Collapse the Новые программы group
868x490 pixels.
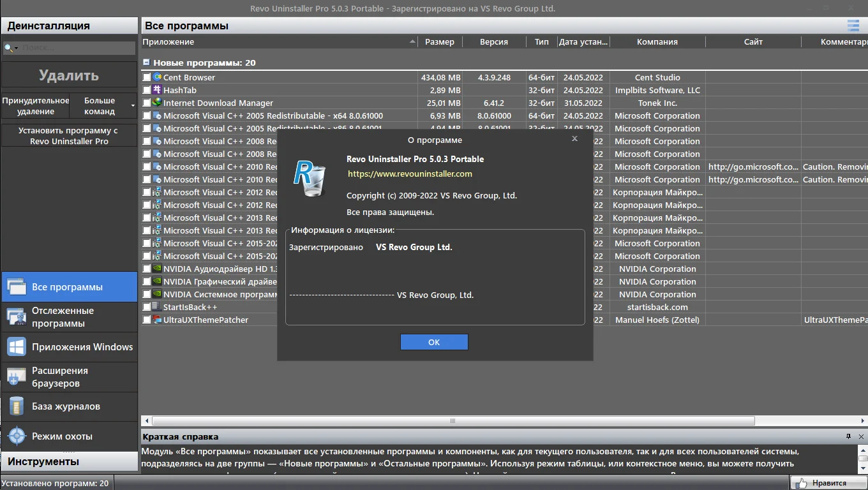(146, 63)
